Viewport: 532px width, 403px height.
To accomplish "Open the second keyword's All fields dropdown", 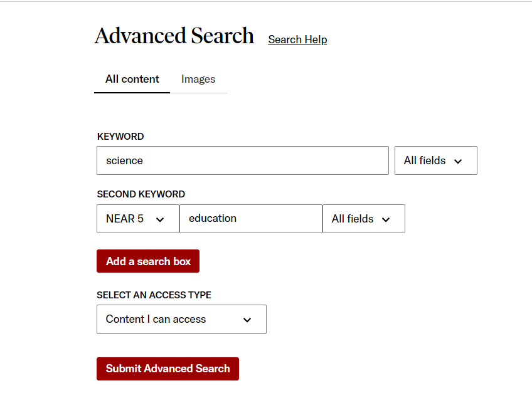I will [x=364, y=219].
